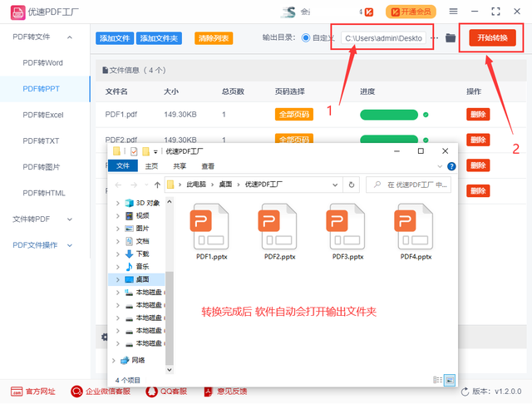Open the output folder browse icon
Viewport: 532px width, 404px height.
point(451,38)
